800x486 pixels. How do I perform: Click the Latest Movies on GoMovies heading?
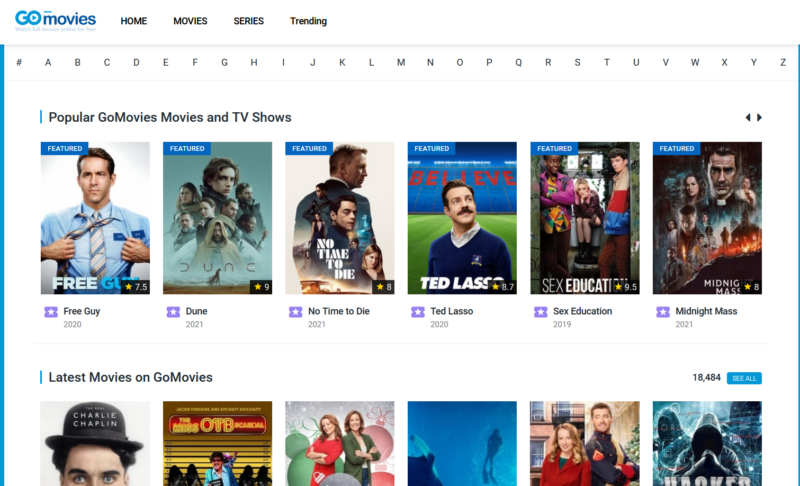(131, 377)
